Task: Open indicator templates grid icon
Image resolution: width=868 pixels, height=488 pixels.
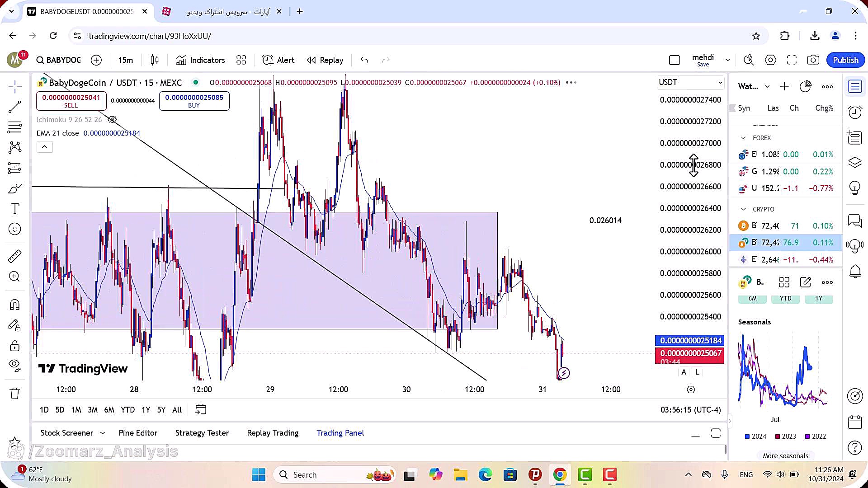Action: click(x=241, y=60)
